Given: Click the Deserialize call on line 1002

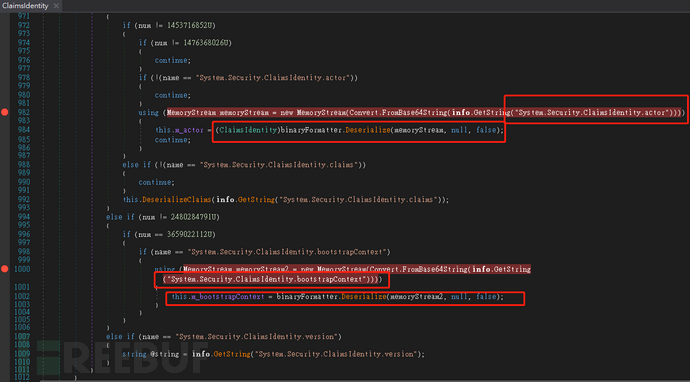Looking at the screenshot, I should 363,297.
